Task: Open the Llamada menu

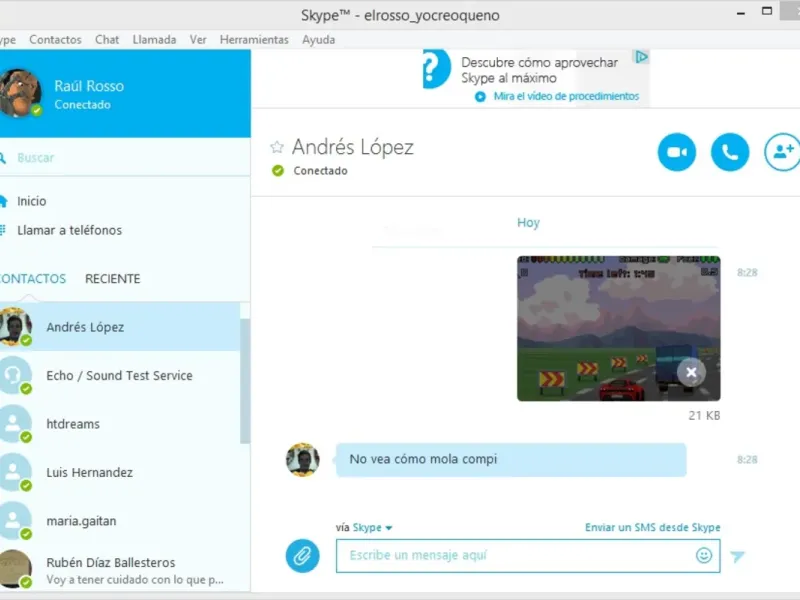Action: [154, 39]
